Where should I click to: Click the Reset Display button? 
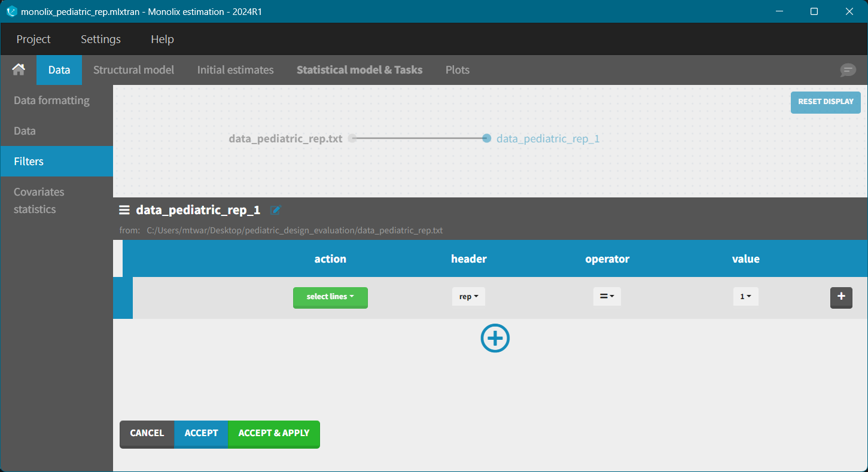point(825,102)
